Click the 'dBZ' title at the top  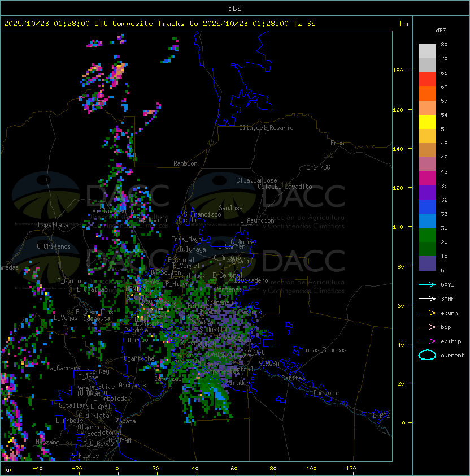click(x=235, y=8)
